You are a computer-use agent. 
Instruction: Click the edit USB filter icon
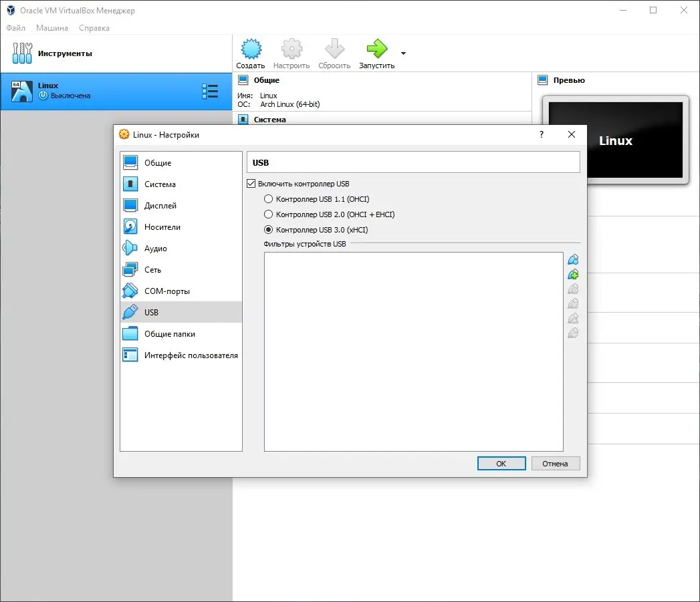[x=573, y=289]
